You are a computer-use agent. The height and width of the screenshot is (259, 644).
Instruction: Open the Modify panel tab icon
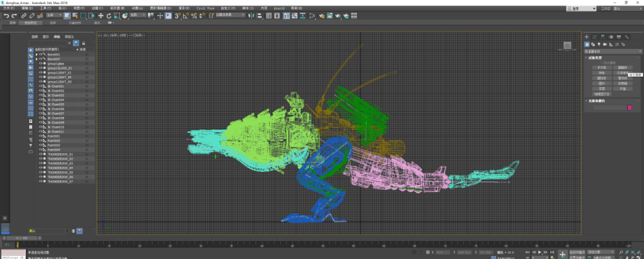[595, 37]
